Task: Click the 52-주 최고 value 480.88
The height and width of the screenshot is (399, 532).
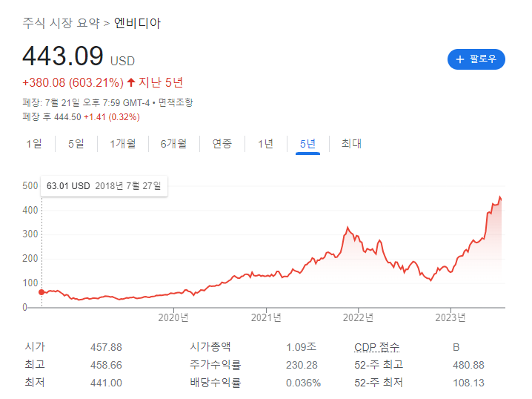Action: pos(468,365)
